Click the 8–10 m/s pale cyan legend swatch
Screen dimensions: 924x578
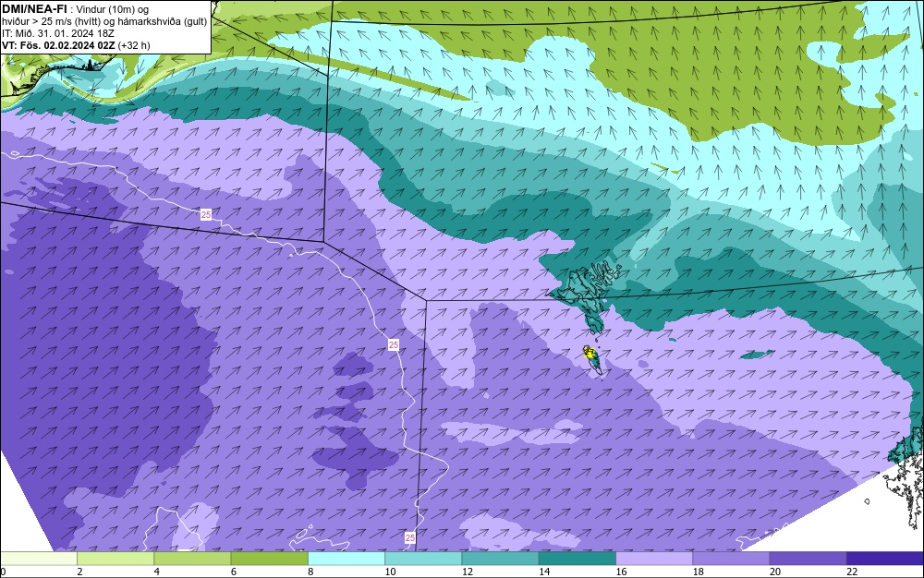click(x=346, y=558)
